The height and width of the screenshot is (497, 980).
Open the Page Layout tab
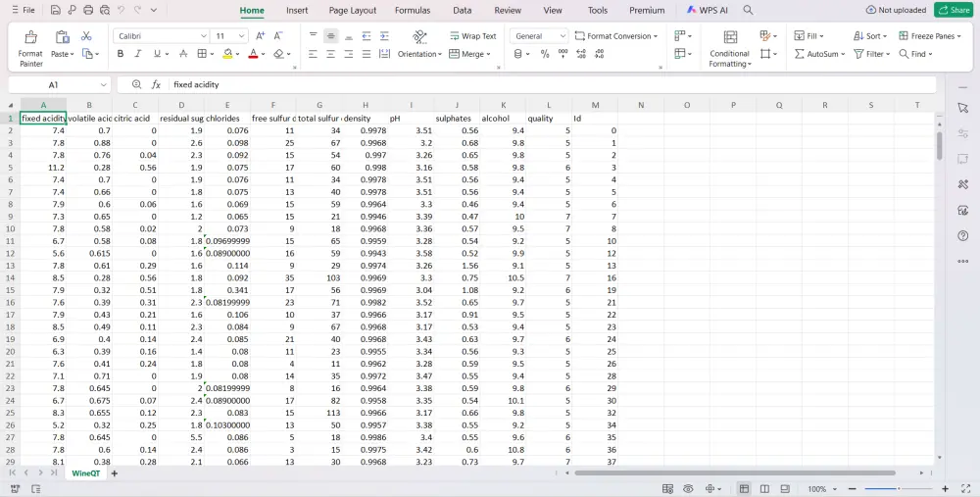pyautogui.click(x=353, y=10)
